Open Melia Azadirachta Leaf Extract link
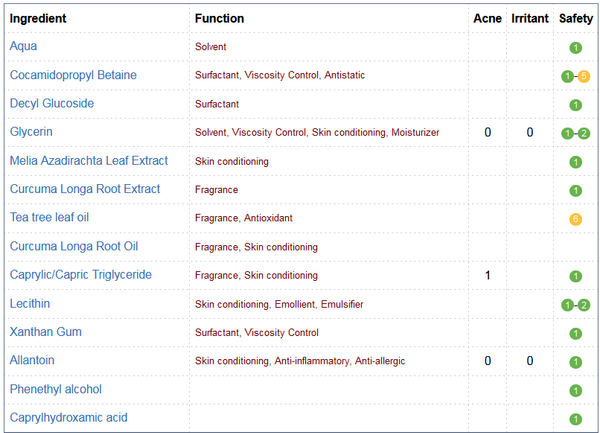This screenshot has height=433, width=600. [89, 161]
